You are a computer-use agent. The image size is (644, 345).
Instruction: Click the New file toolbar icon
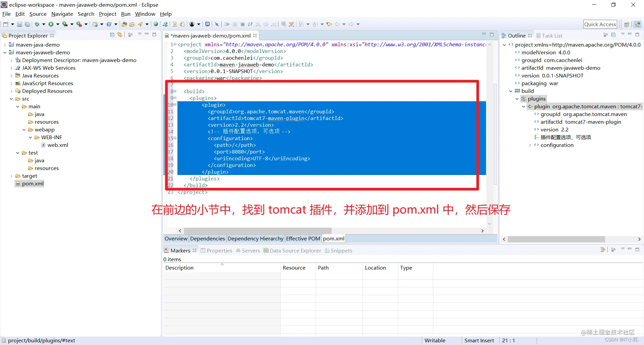coord(6,24)
